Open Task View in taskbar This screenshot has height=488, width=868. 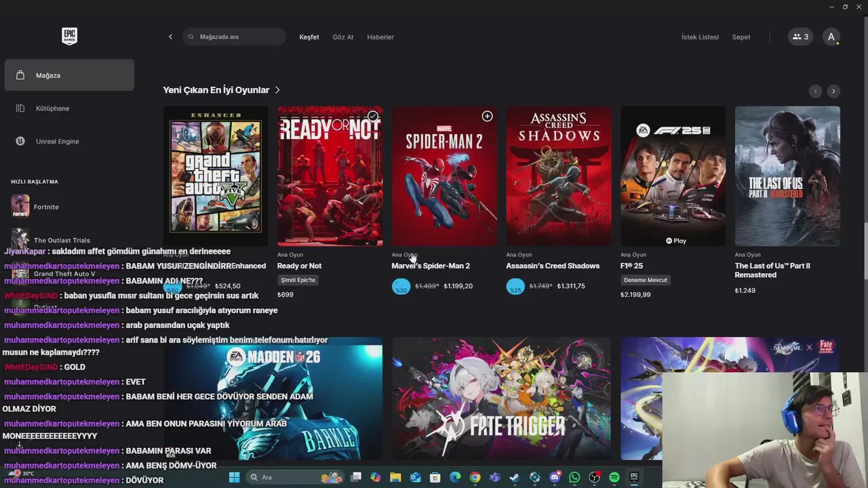coord(356,477)
